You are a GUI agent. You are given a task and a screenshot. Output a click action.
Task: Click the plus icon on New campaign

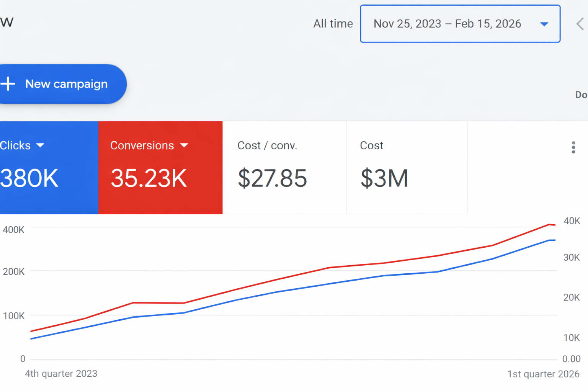(x=8, y=84)
